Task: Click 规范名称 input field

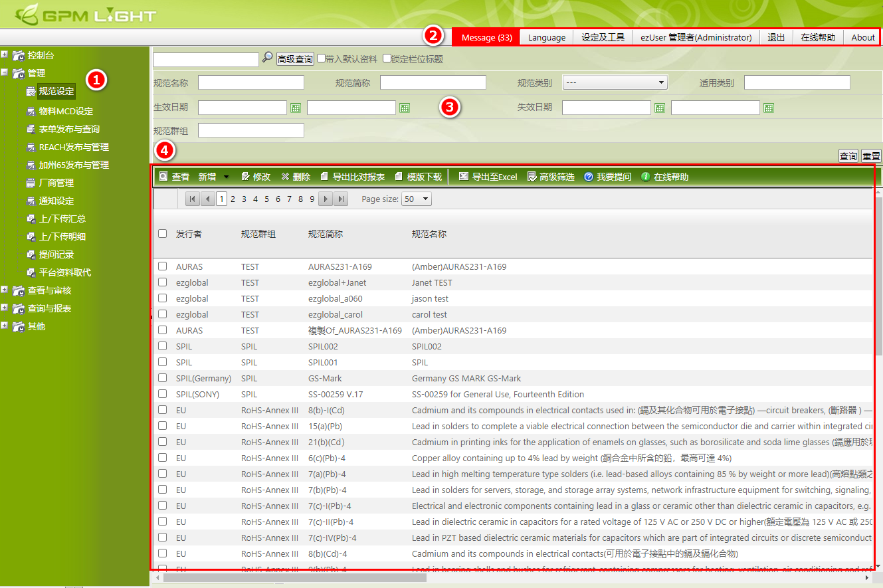Action: point(251,82)
